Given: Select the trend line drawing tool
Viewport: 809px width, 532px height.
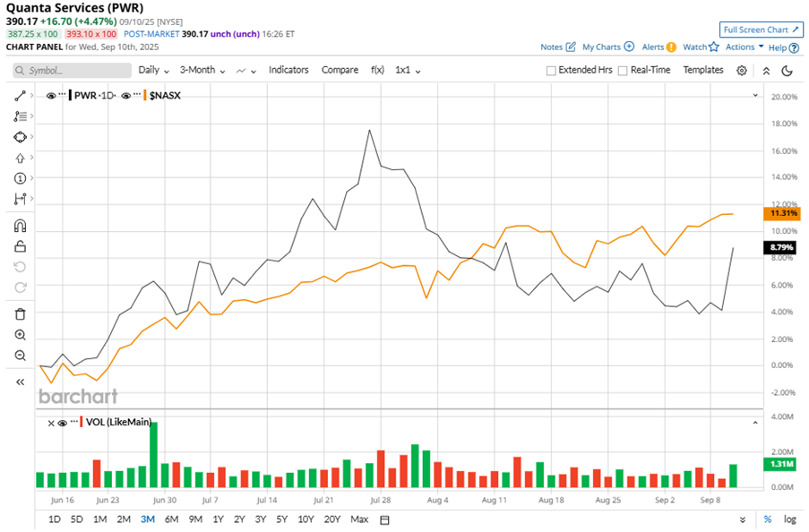Looking at the screenshot, I should click(20, 96).
